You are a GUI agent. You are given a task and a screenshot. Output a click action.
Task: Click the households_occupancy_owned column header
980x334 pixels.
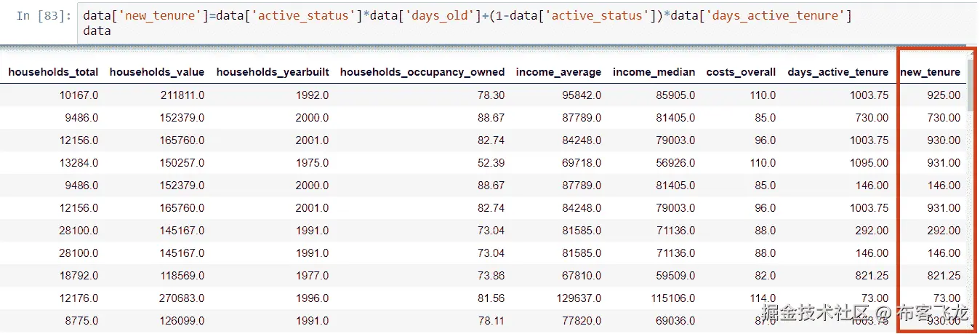[422, 72]
